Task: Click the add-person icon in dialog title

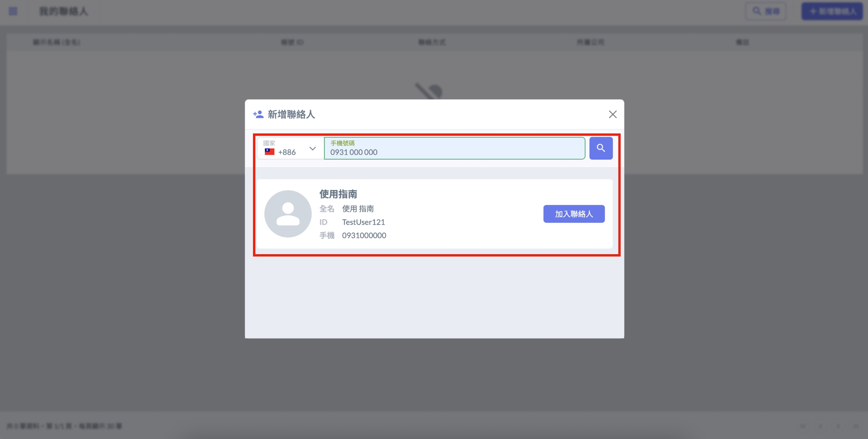Action: coord(258,114)
